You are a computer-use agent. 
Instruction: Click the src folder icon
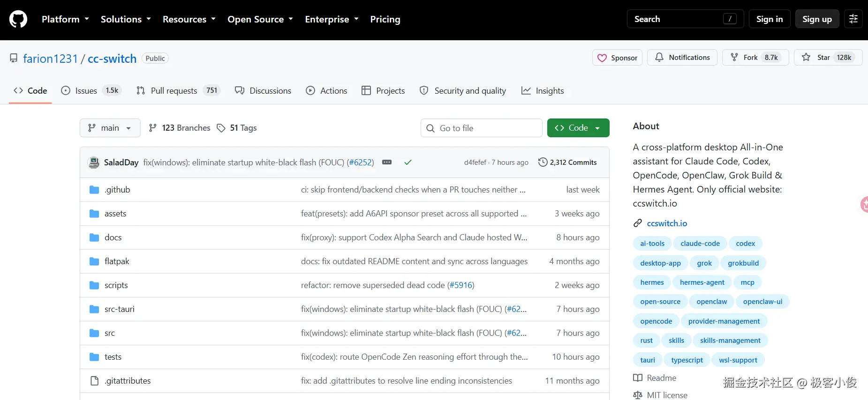(x=94, y=333)
